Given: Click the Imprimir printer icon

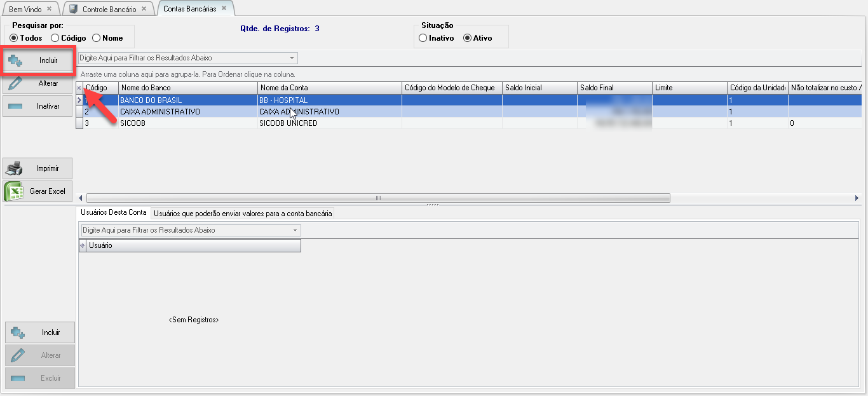Looking at the screenshot, I should (14, 168).
